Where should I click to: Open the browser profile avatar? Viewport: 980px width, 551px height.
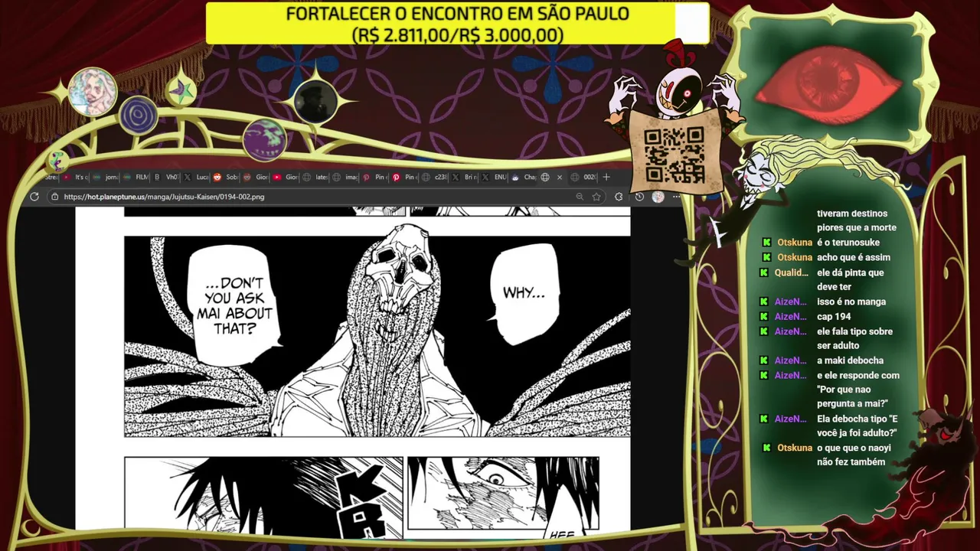pos(658,197)
